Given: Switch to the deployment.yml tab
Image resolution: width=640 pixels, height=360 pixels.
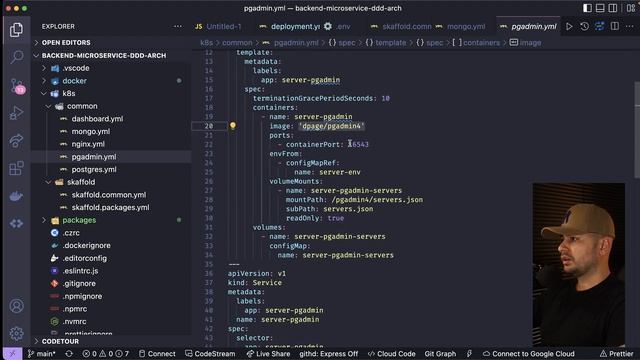Looking at the screenshot, I should 295,27.
